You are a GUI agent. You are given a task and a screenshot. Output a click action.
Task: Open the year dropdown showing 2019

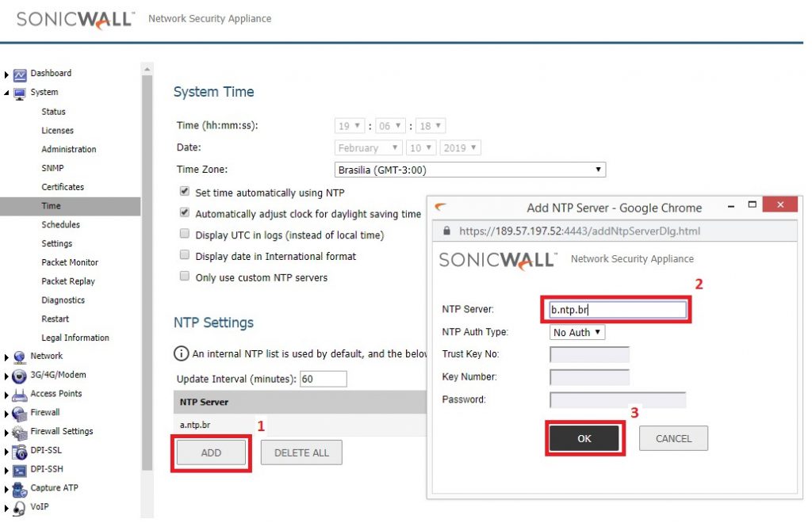click(460, 148)
